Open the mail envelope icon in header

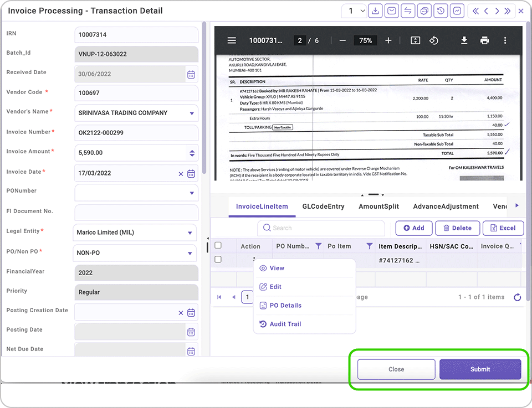pos(392,11)
